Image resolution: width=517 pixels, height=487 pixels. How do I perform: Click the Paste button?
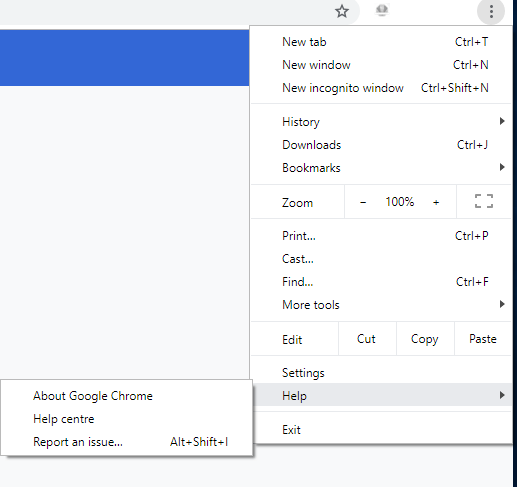pyautogui.click(x=483, y=339)
